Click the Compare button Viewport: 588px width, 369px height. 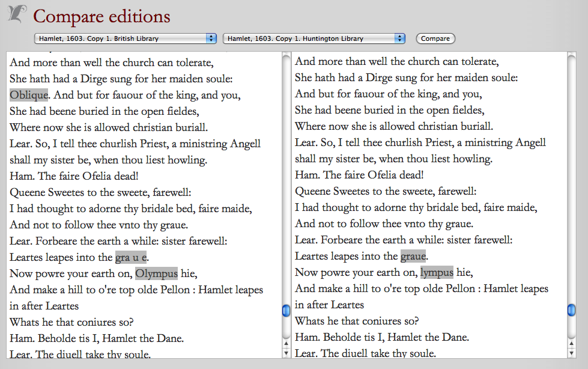435,38
